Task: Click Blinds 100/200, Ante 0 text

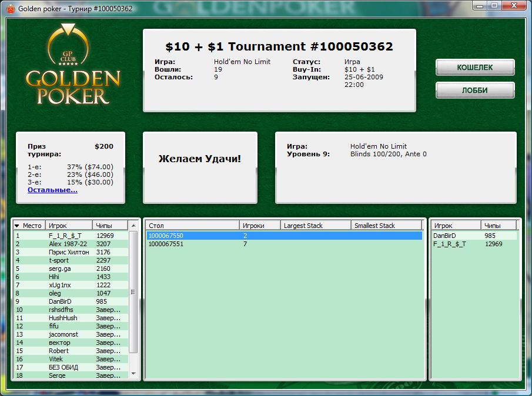Action: tap(389, 154)
